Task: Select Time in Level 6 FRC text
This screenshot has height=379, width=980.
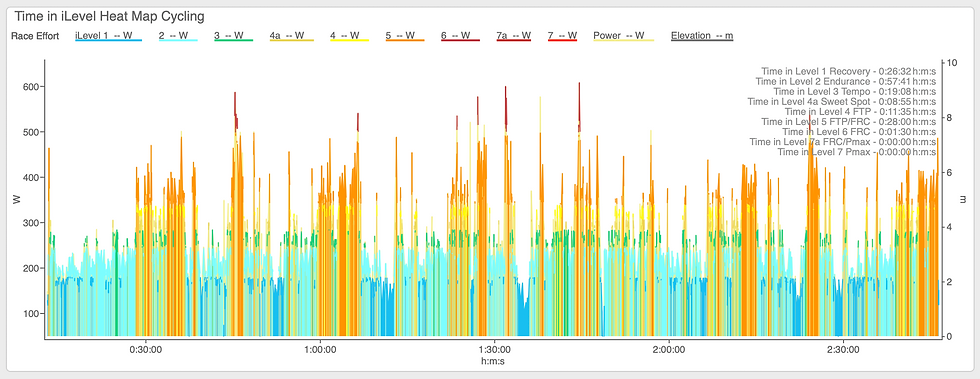Action: [x=859, y=131]
